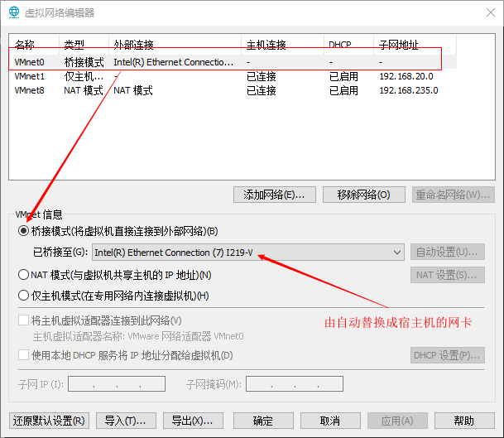Select the VMnet0 bridged network row

click(124, 61)
